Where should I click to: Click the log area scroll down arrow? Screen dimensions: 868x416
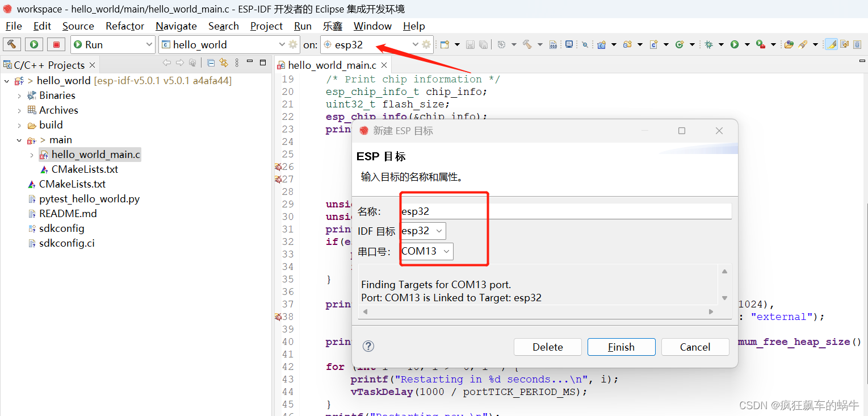click(724, 298)
